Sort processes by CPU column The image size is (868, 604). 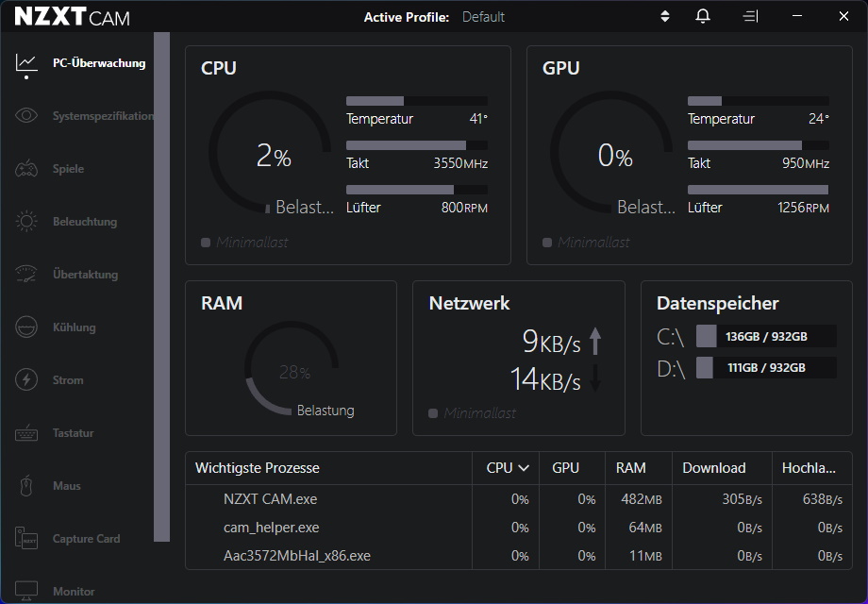coord(507,468)
